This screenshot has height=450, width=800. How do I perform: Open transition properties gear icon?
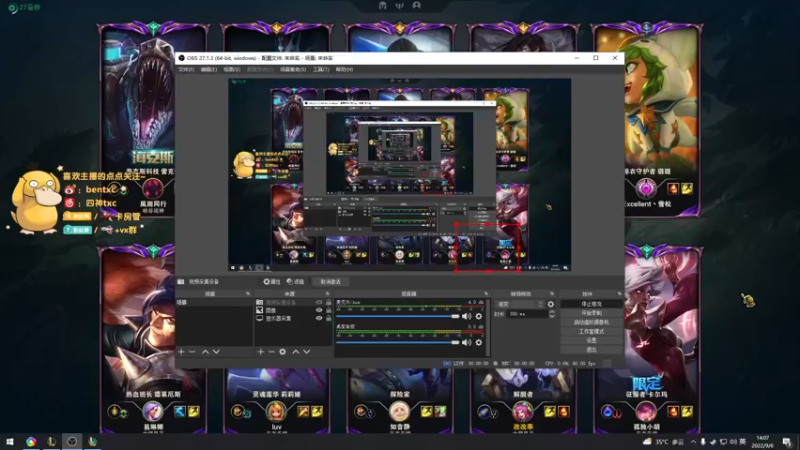pos(551,304)
